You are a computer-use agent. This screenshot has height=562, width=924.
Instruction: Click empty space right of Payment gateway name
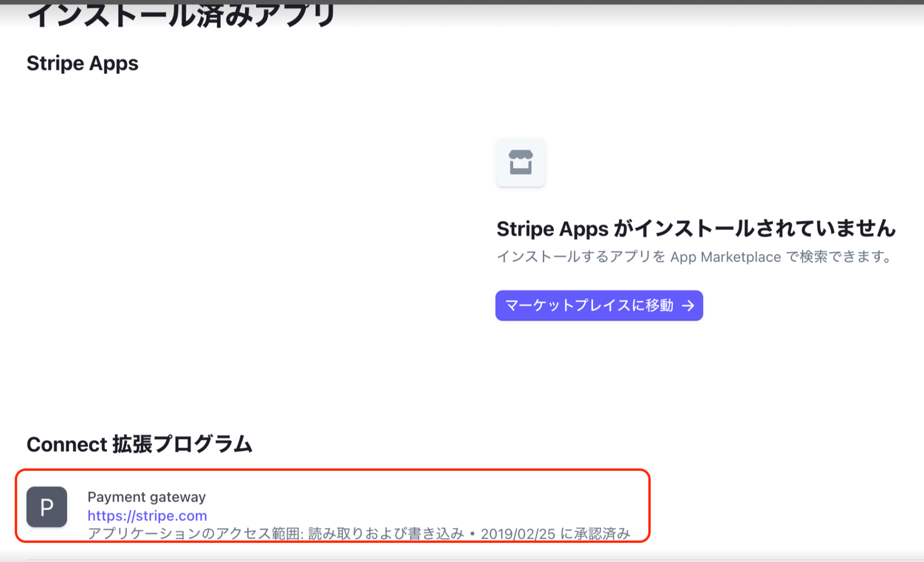pyautogui.click(x=387, y=497)
